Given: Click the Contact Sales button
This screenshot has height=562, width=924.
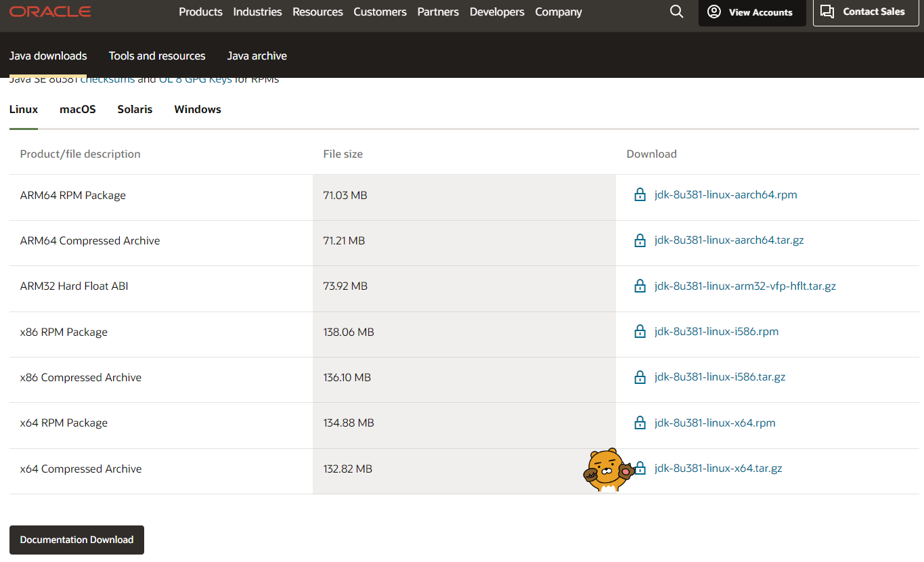Looking at the screenshot, I should click(865, 12).
